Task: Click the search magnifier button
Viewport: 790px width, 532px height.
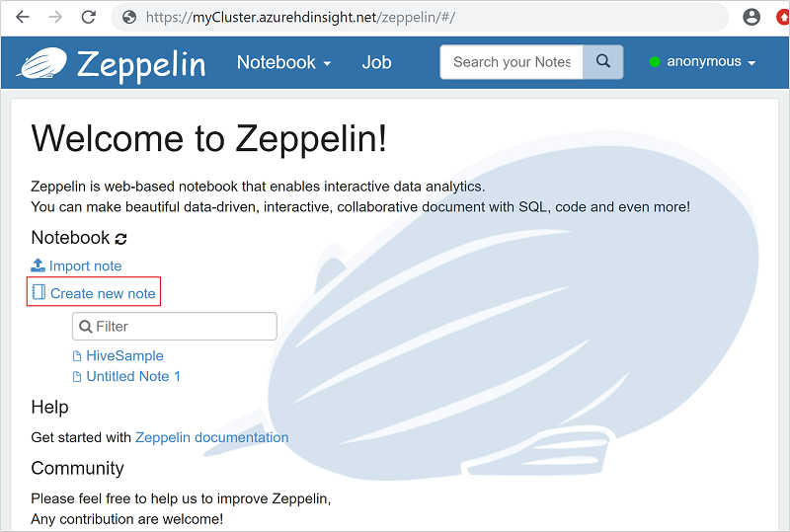Action: [x=602, y=62]
